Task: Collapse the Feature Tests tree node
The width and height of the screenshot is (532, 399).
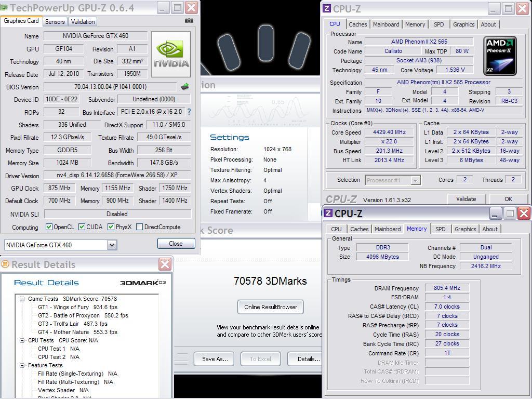Action: (22, 365)
